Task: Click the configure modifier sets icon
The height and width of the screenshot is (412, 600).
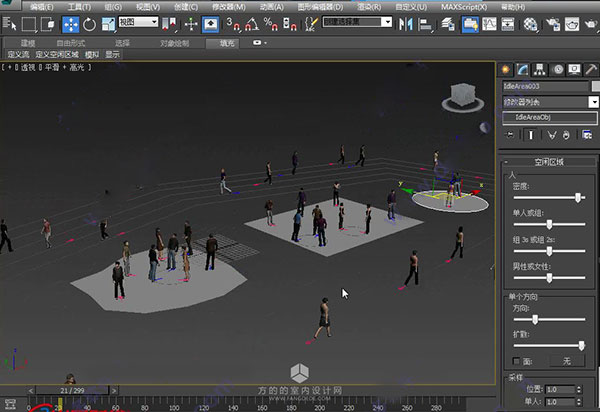Action: coord(587,134)
